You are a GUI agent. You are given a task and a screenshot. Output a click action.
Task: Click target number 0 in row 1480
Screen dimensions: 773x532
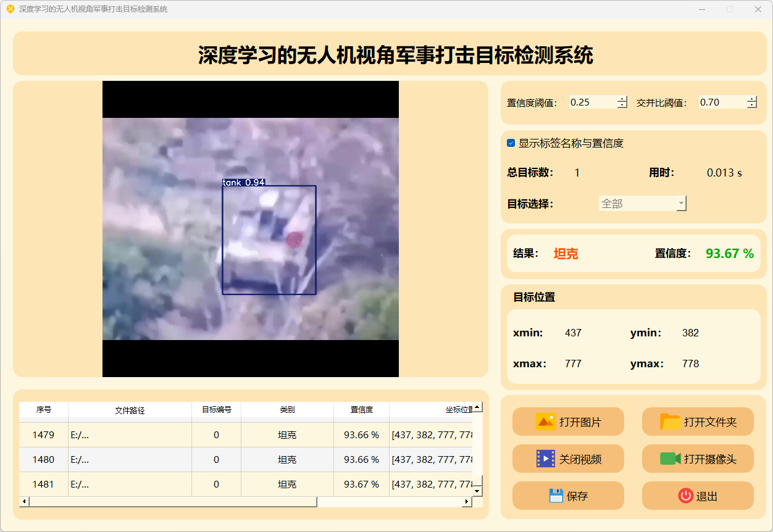coord(216,460)
